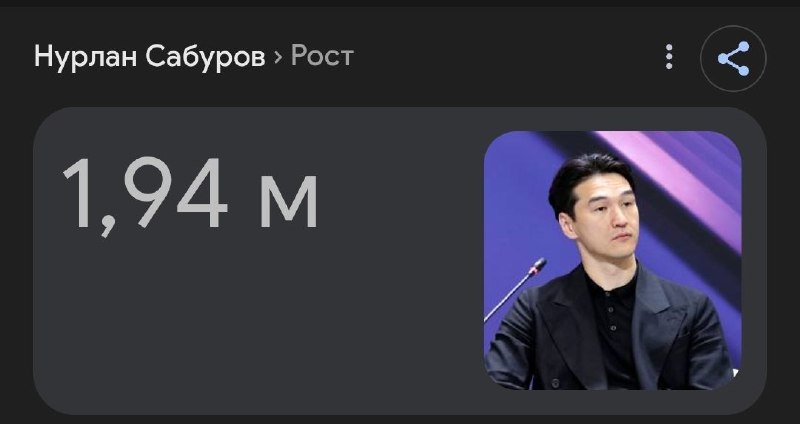This screenshot has height=424, width=800.
Task: Select the Рост breadcrumb label
Action: pyautogui.click(x=322, y=55)
